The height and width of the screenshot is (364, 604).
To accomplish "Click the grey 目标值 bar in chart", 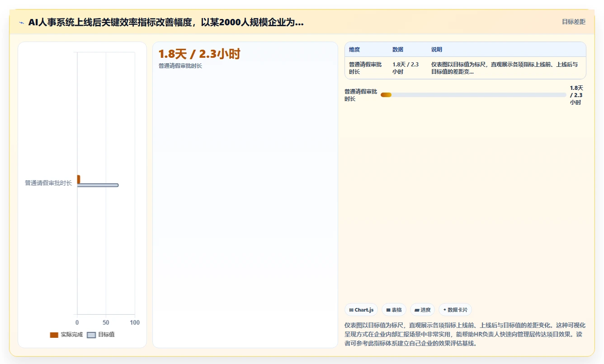I will point(98,185).
